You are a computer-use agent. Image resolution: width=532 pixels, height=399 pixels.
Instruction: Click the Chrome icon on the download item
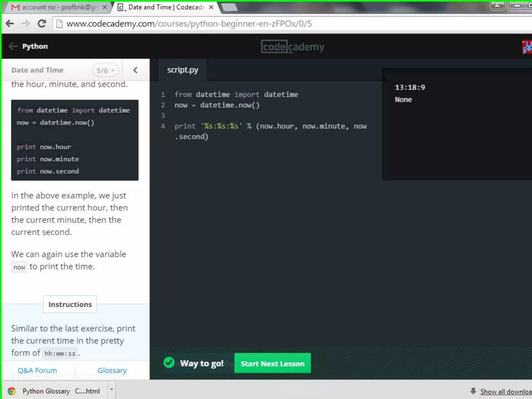tap(12, 391)
